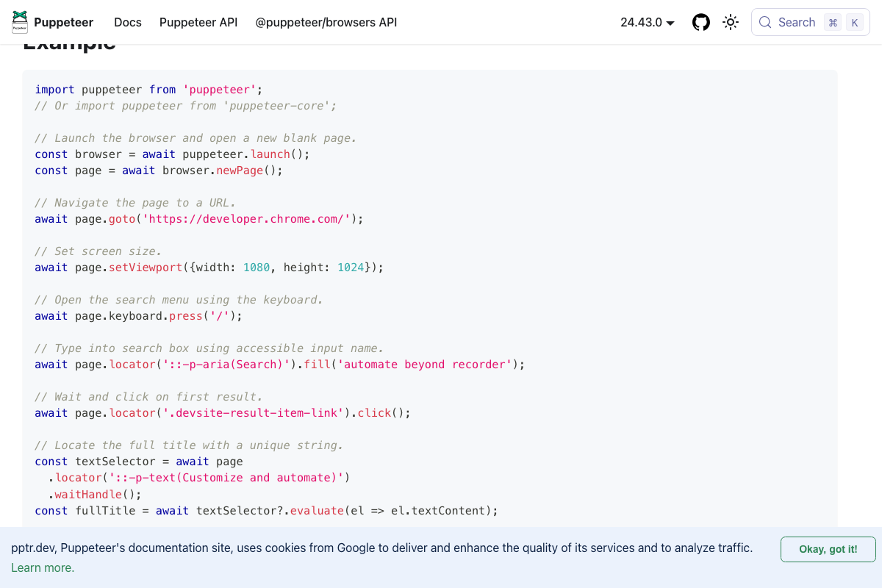Click the 'Open the search menu' comment line

(179, 300)
